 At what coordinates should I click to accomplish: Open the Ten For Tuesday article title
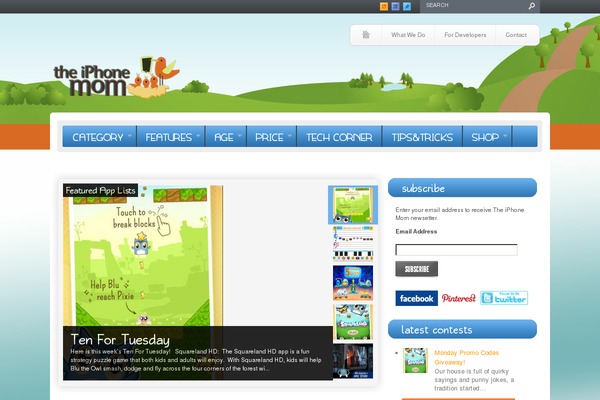click(120, 340)
